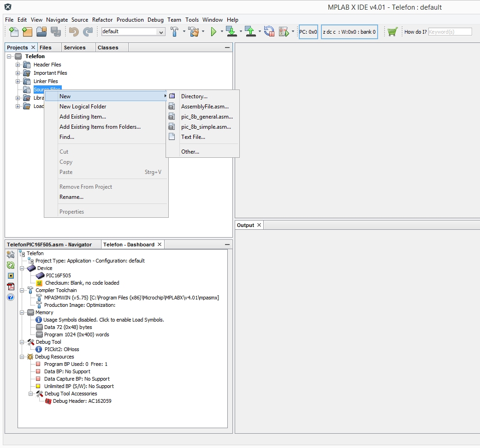Image resolution: width=480 pixels, height=448 pixels.
Task: Open the Tools menu
Action: tap(192, 19)
